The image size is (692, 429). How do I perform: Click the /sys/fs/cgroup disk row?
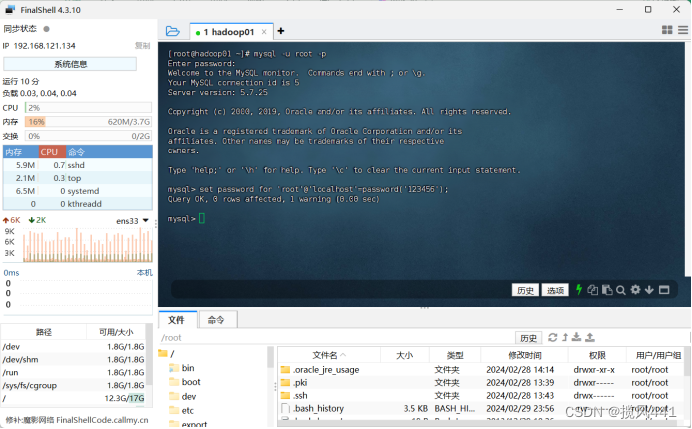73,385
